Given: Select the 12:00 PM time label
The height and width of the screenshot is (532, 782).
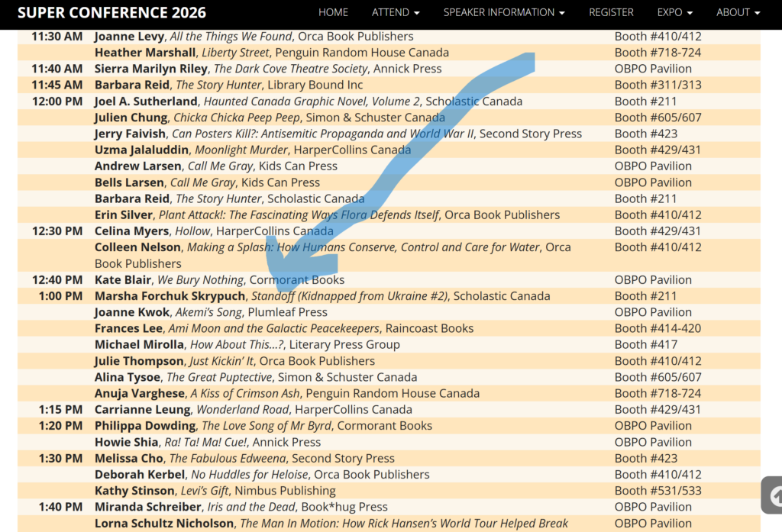Looking at the screenshot, I should pos(57,102).
